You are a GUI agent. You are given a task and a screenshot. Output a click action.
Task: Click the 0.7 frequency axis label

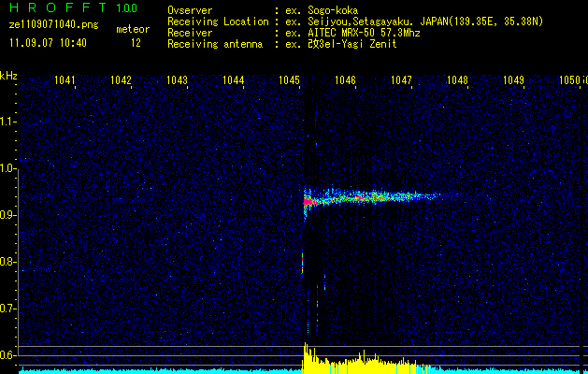(x=8, y=308)
